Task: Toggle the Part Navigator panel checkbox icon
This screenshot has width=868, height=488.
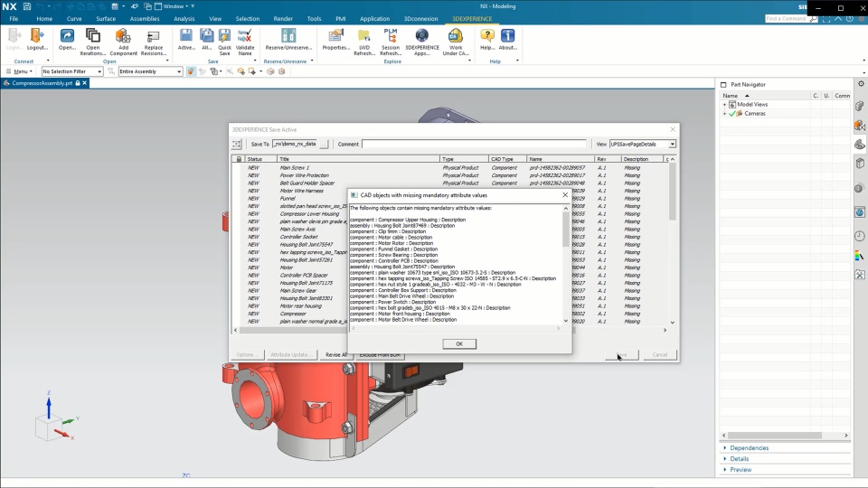Action: click(x=723, y=85)
